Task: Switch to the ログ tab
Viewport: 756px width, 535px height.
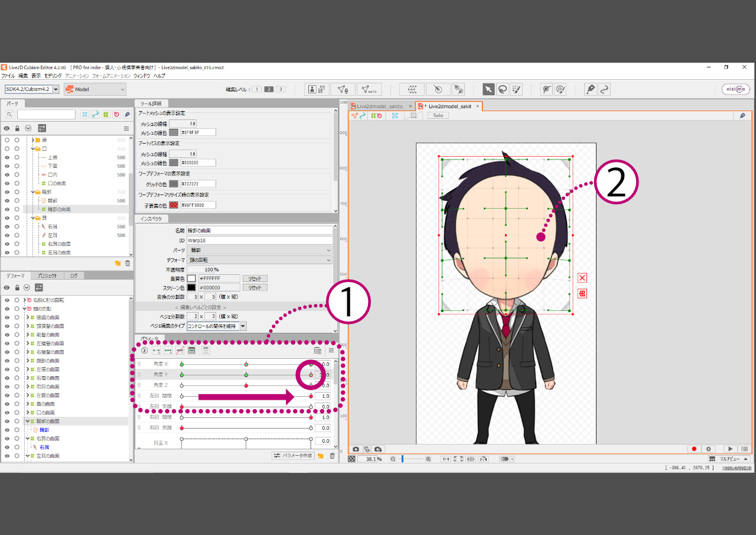Action: [73, 276]
